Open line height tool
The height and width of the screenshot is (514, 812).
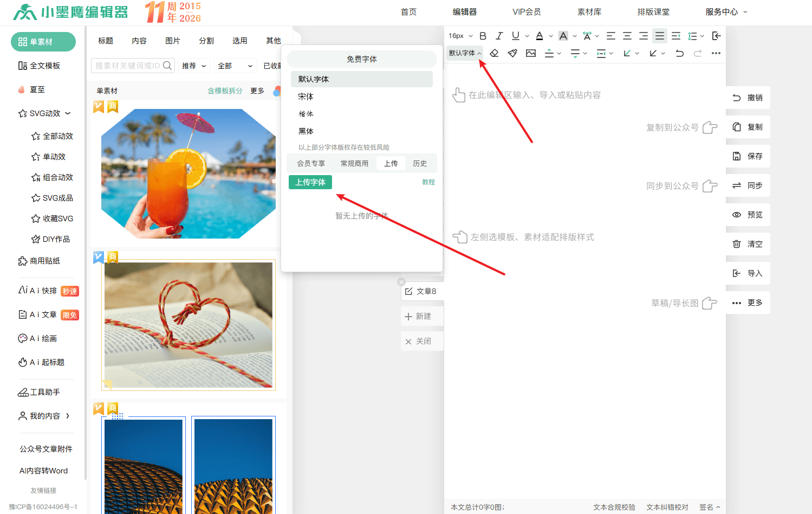point(692,36)
